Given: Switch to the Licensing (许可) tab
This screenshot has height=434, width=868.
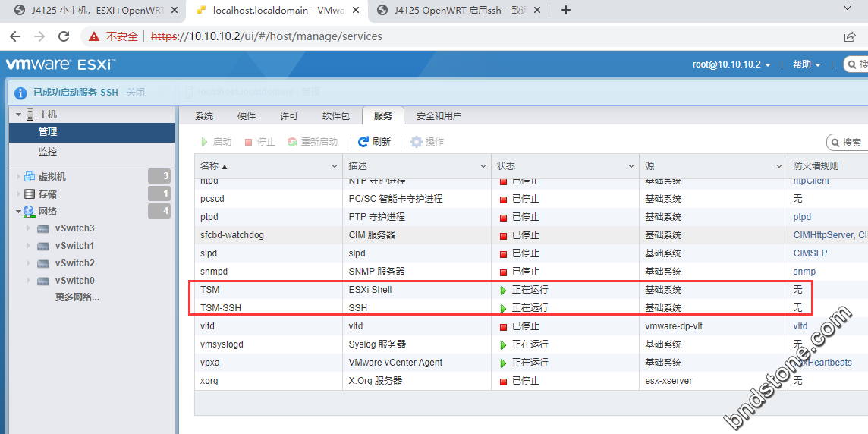Looking at the screenshot, I should point(289,116).
